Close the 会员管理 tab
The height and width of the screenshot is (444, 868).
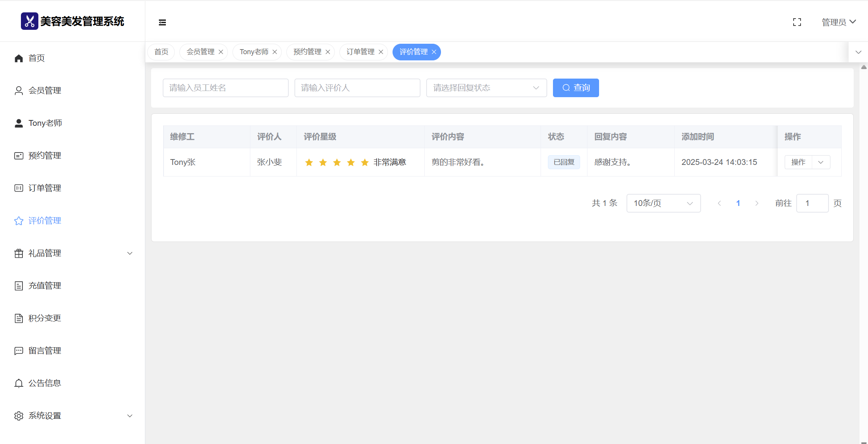pyautogui.click(x=221, y=52)
